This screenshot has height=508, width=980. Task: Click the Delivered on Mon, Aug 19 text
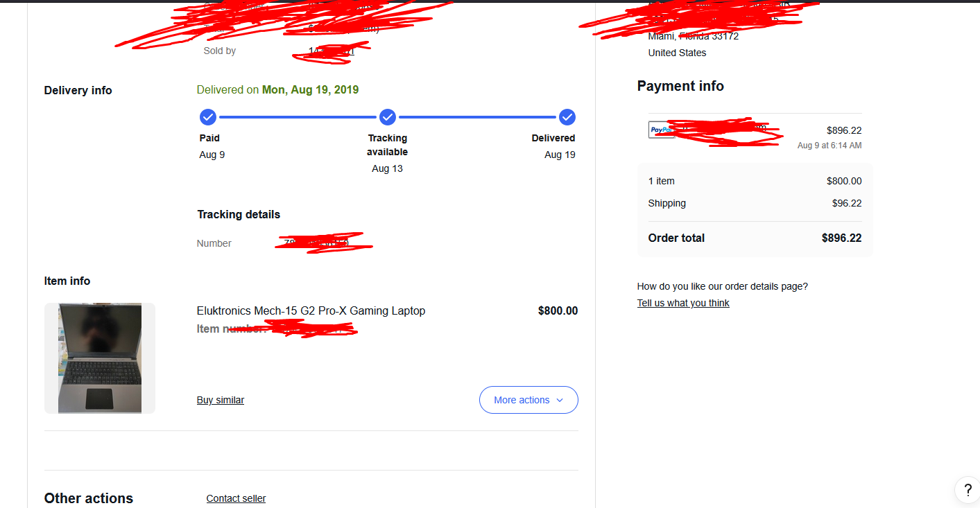(277, 90)
